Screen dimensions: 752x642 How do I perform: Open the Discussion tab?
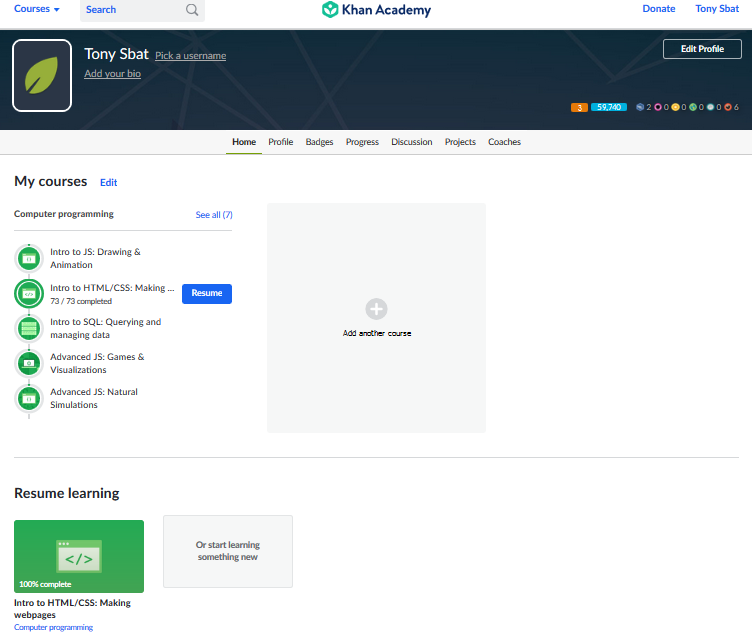tap(411, 142)
